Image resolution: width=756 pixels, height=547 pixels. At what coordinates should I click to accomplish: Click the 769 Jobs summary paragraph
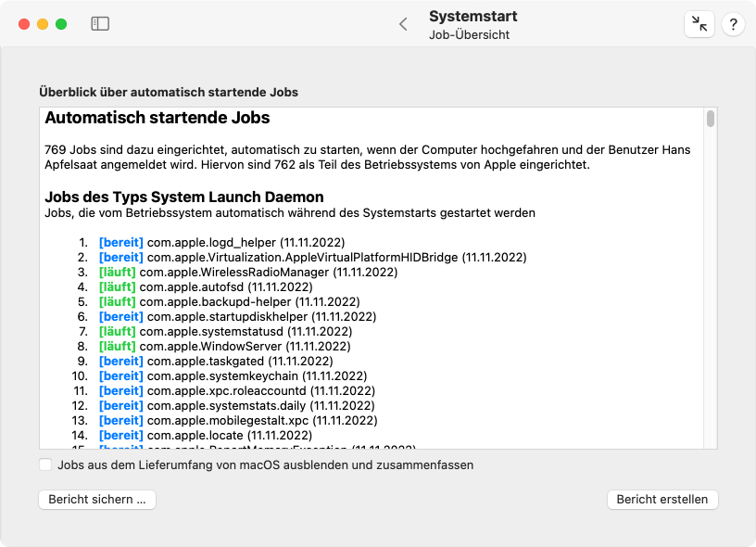368,158
